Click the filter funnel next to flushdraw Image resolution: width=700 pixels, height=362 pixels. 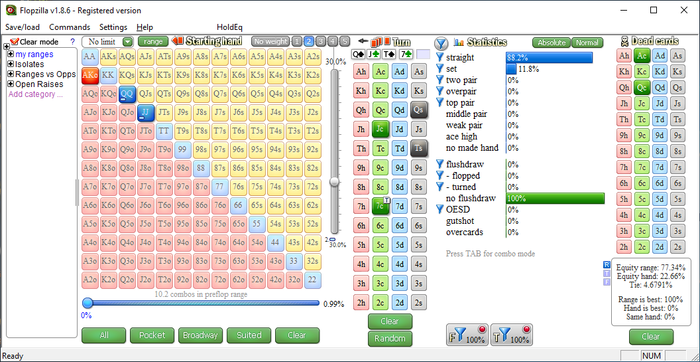[x=440, y=164]
